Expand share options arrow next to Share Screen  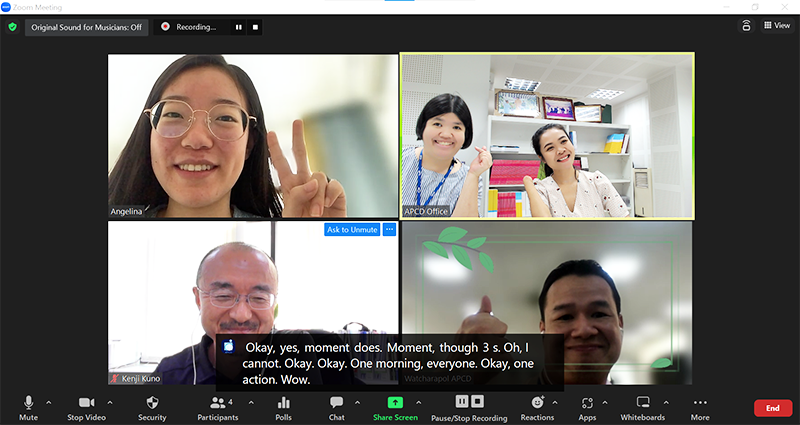point(418,403)
